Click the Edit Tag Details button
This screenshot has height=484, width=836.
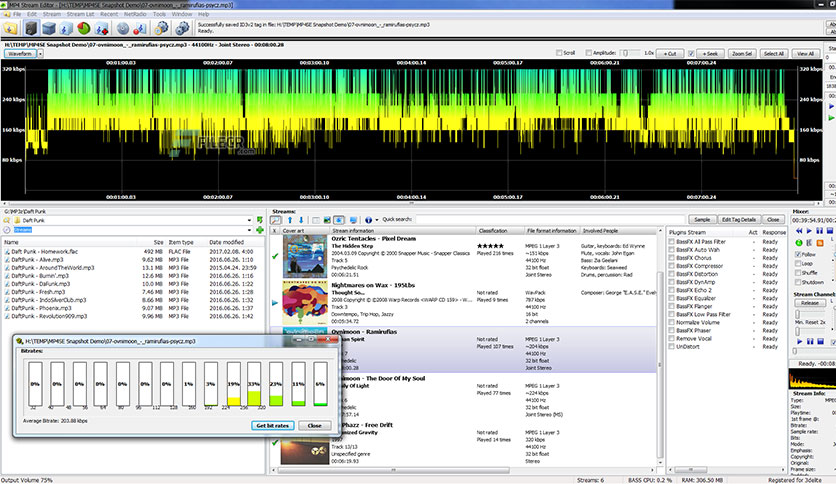point(738,220)
